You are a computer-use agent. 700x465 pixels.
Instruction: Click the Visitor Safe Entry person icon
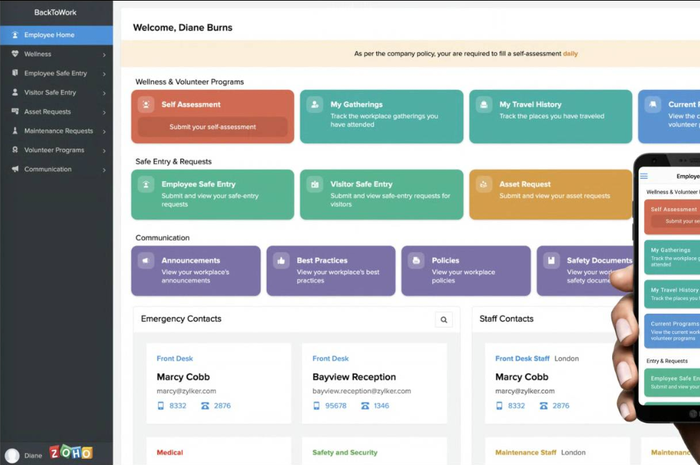(x=15, y=92)
